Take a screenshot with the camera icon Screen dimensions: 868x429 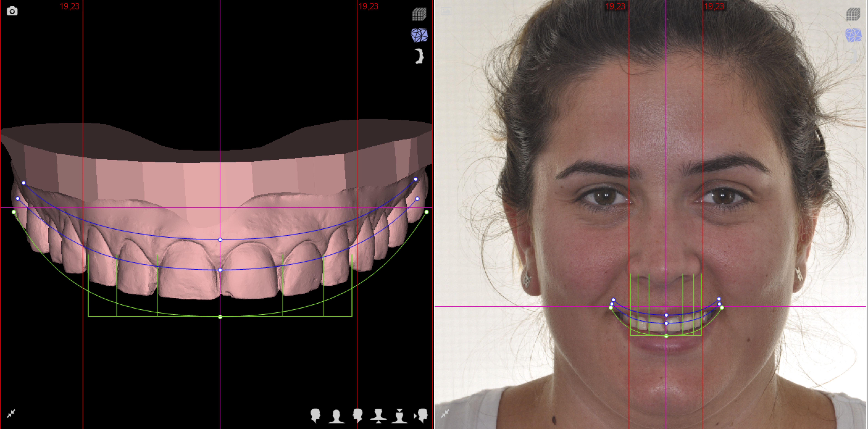click(12, 11)
